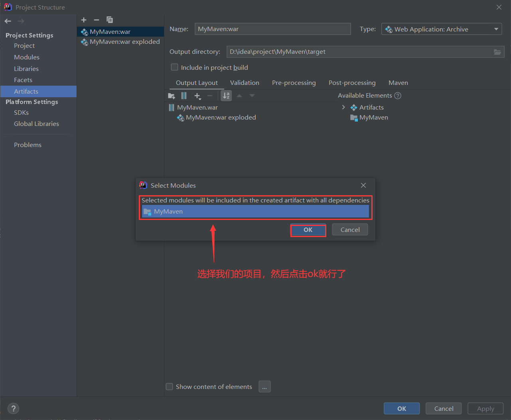Go to Modules settings

(x=27, y=57)
